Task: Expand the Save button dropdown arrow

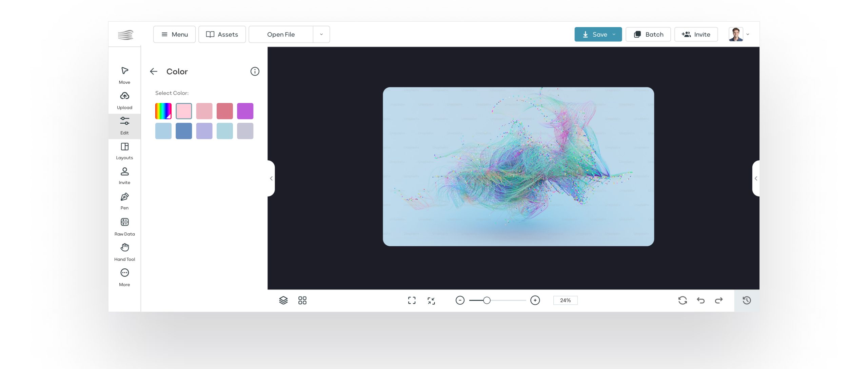Action: [x=614, y=34]
